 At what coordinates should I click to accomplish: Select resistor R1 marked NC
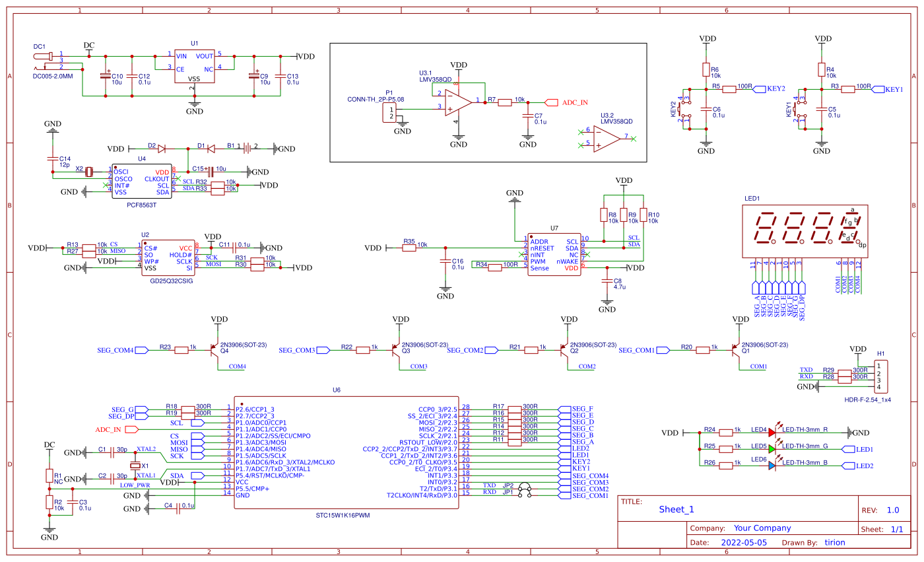coord(49,475)
